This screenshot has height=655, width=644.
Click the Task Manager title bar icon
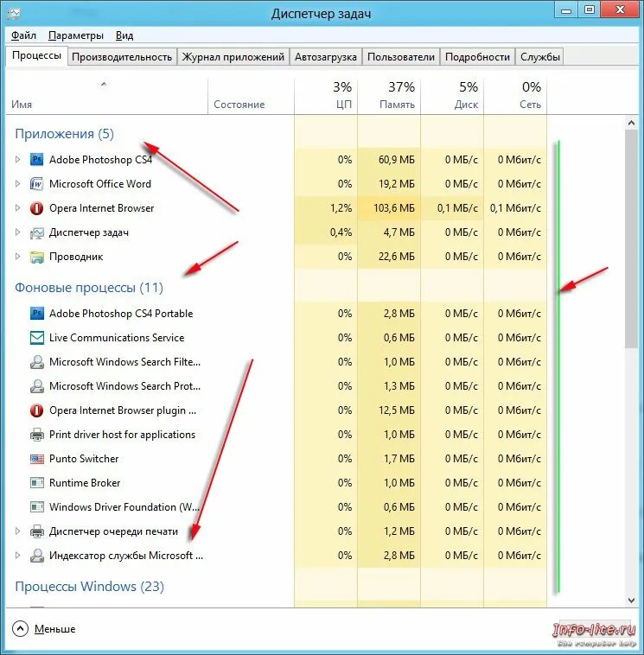pyautogui.click(x=13, y=14)
